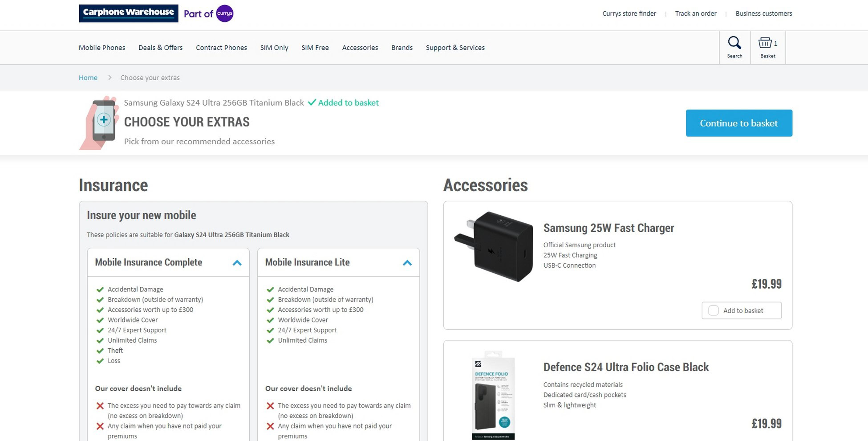Image resolution: width=868 pixels, height=441 pixels.
Task: Open the Support & Services menu
Action: 455,48
